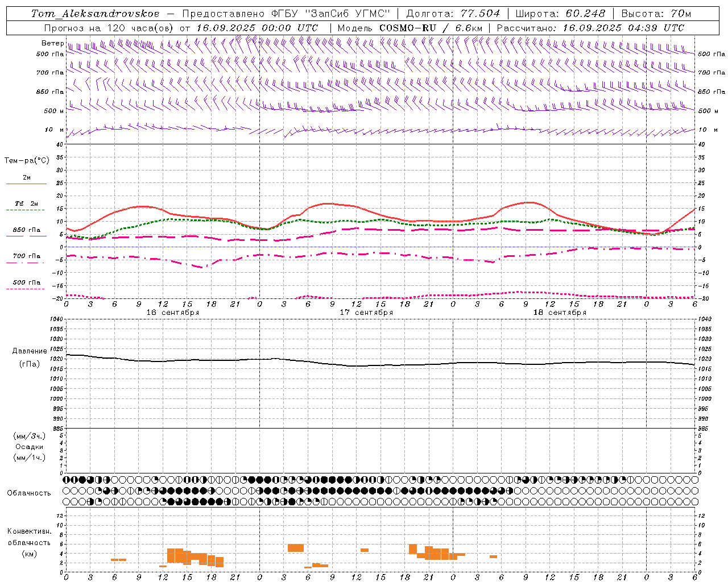
Task: Click the computed time 16.09.2025 04:39 UTC
Action: [x=624, y=28]
